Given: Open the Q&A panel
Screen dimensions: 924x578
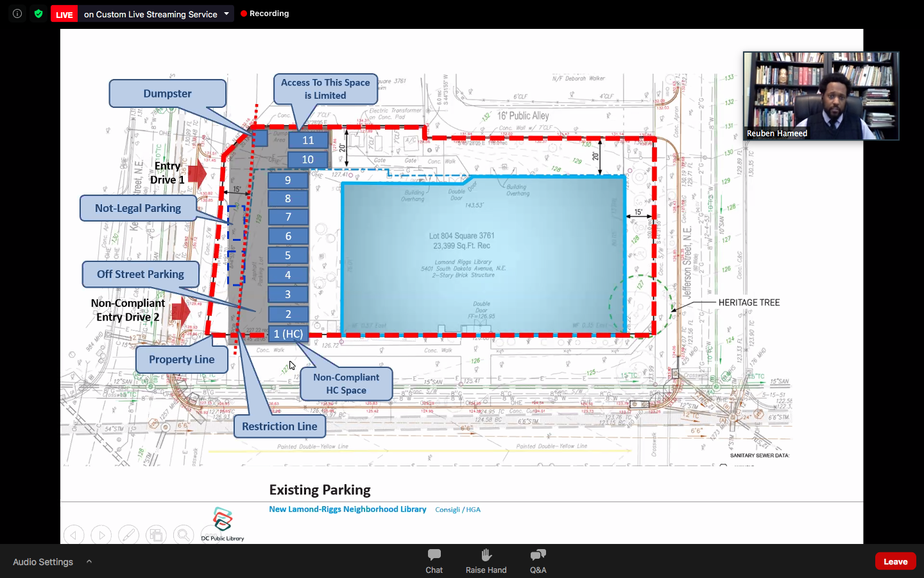Looking at the screenshot, I should [538, 561].
